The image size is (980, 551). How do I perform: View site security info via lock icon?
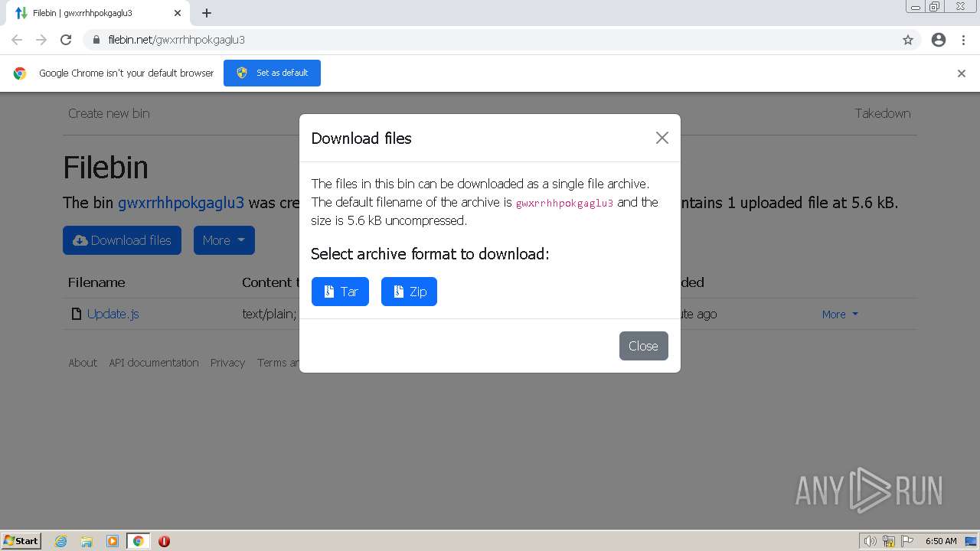tap(96, 40)
